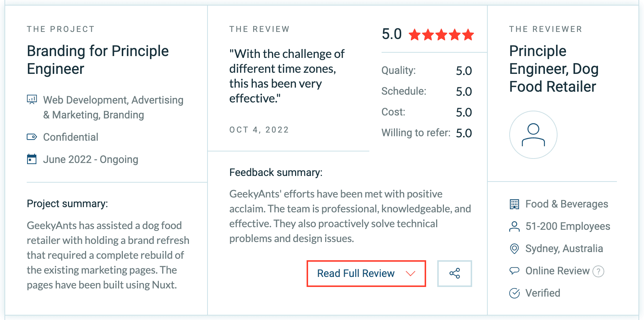Click the Principle Engineer, Dog Food Retailer heading

pyautogui.click(x=553, y=69)
